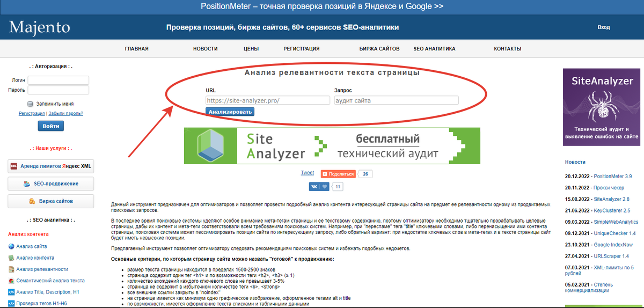
Task: Click the coins icon on Биржа сайтов button
Action: pos(32,201)
